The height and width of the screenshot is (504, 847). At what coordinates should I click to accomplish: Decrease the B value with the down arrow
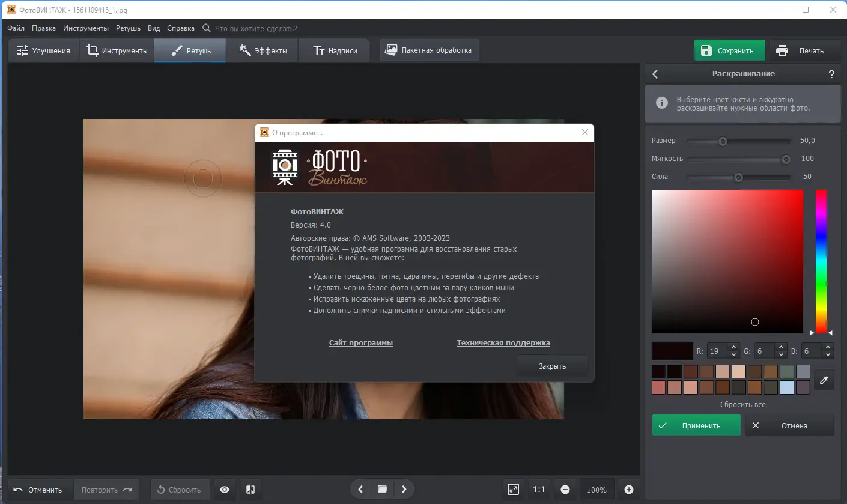click(x=828, y=354)
